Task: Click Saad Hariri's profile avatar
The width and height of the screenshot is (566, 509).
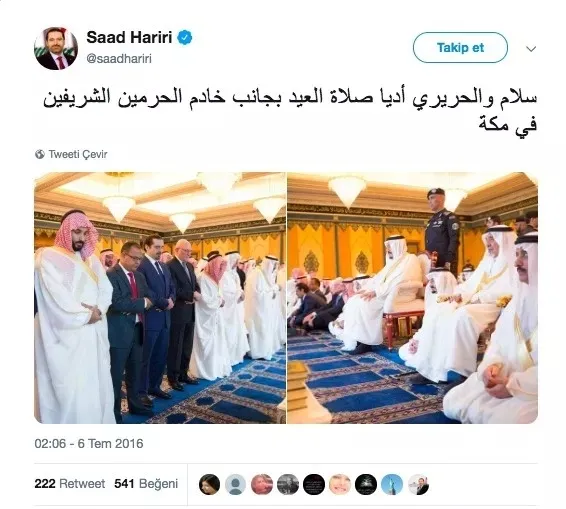Action: pos(56,48)
